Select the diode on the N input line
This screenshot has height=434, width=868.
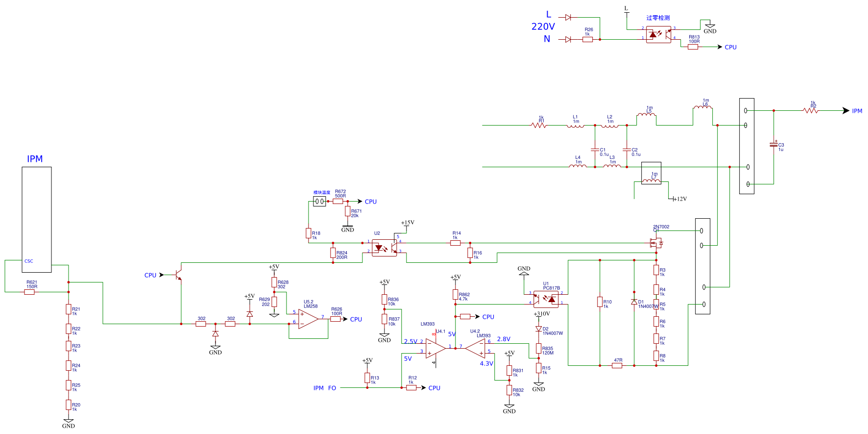[568, 39]
